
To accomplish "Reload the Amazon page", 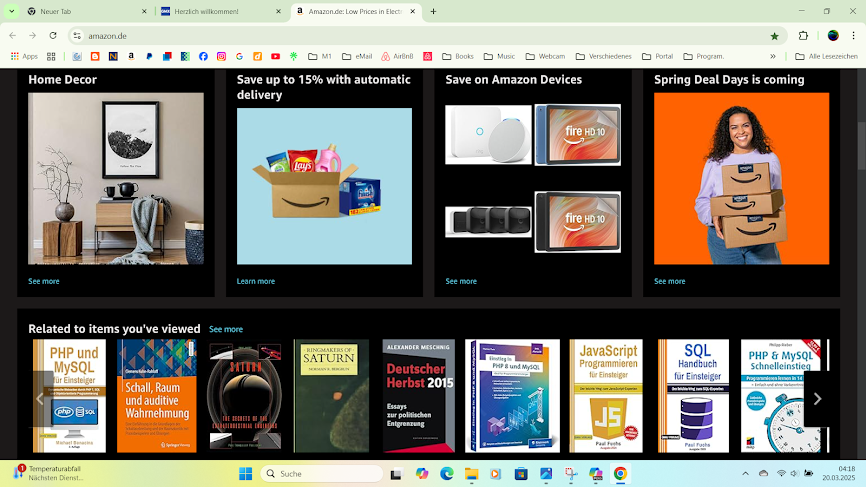I will point(53,36).
